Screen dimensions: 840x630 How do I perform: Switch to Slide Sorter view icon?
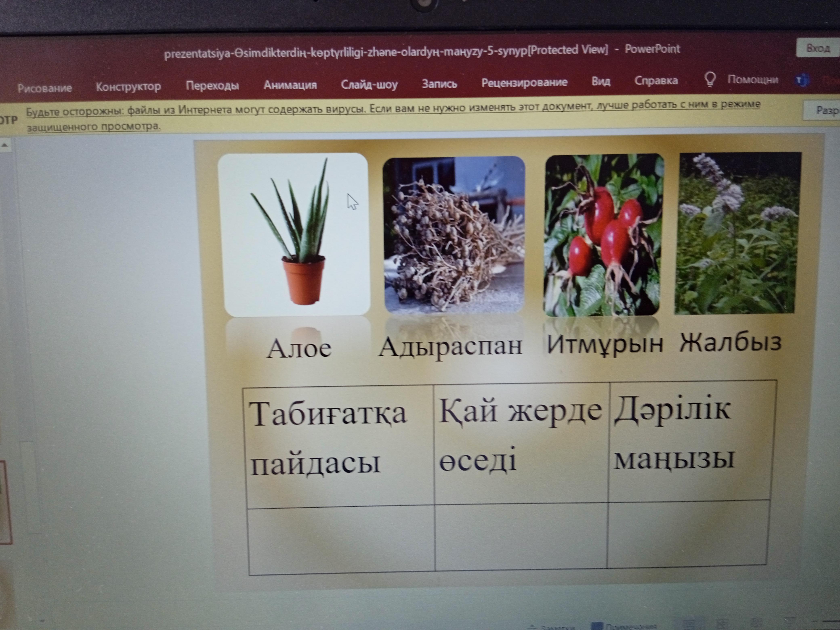coord(723,624)
